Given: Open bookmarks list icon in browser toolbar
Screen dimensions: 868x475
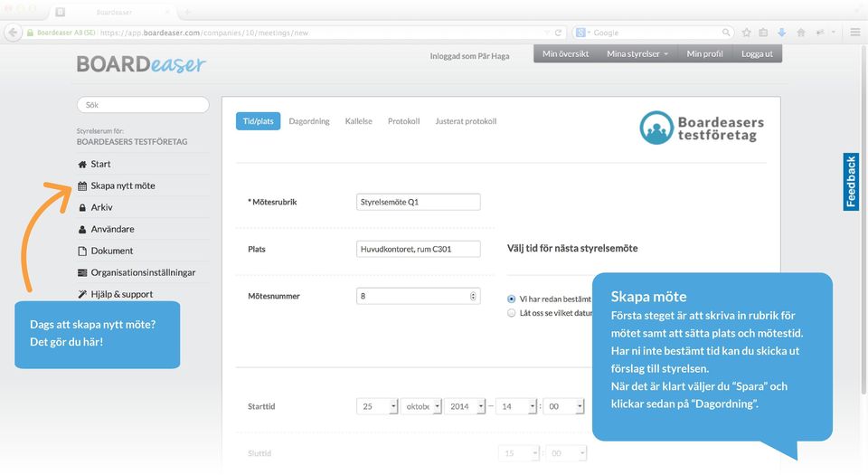Looking at the screenshot, I should 763,33.
